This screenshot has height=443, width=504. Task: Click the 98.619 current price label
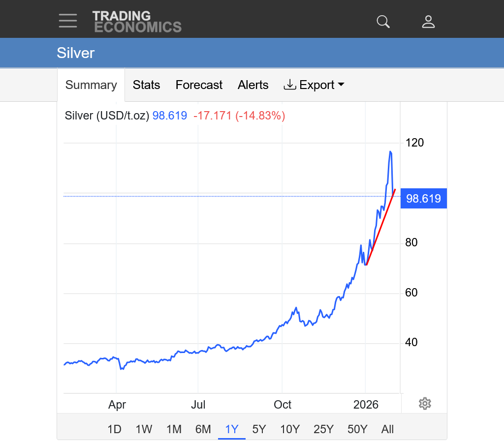click(423, 199)
